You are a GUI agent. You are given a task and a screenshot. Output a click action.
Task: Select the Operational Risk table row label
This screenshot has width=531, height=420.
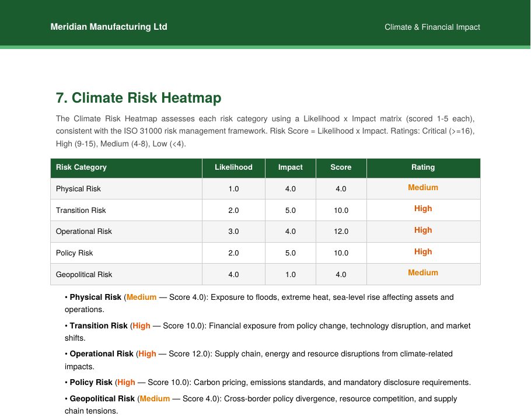[83, 232]
